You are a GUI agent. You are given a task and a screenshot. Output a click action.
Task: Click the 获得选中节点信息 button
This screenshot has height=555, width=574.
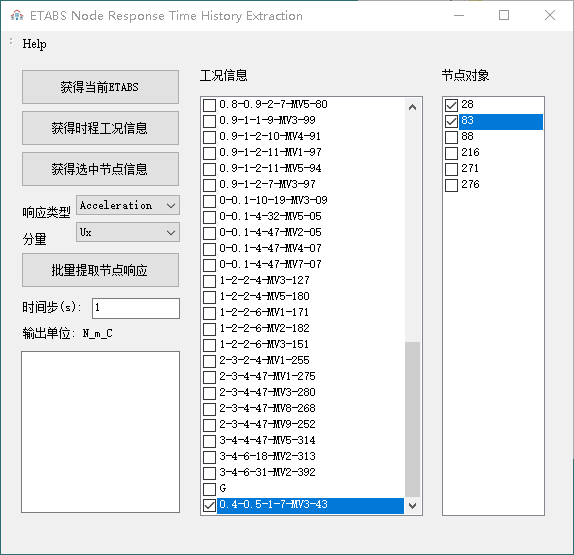click(x=100, y=169)
